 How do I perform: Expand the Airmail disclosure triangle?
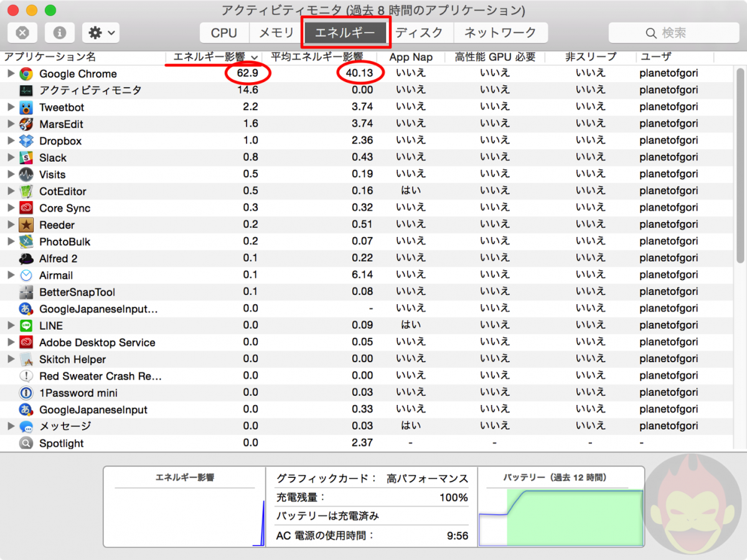tap(10, 275)
